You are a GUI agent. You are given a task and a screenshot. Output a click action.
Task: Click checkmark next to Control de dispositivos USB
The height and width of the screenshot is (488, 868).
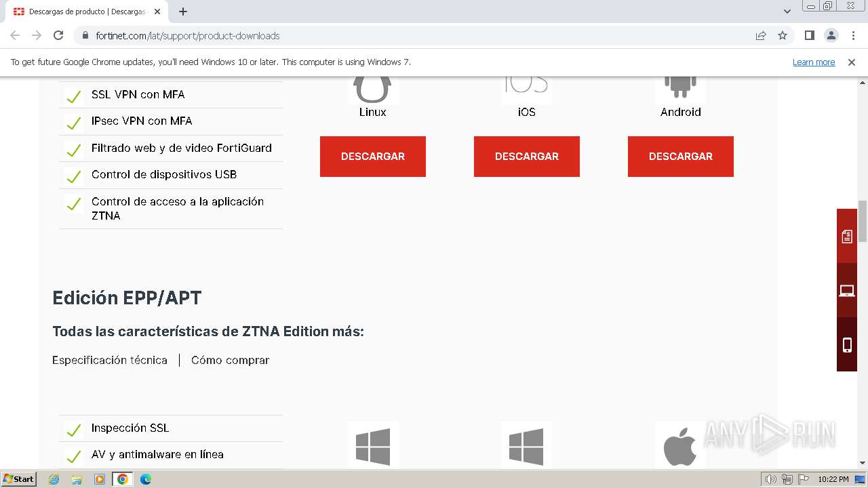73,176
